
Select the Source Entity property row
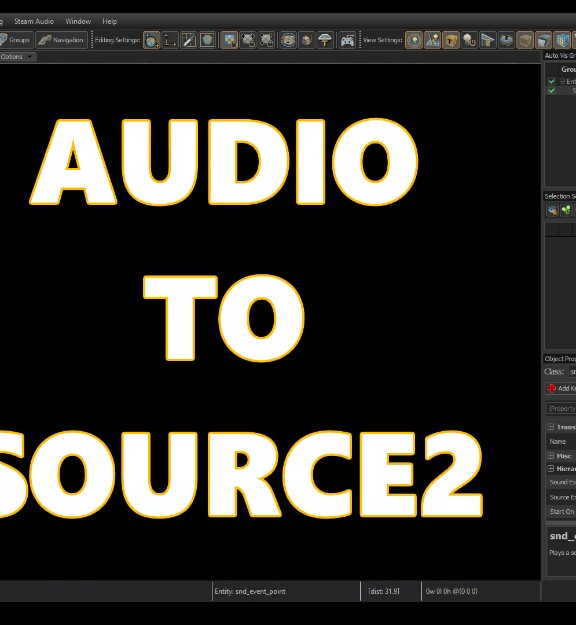[x=561, y=497]
